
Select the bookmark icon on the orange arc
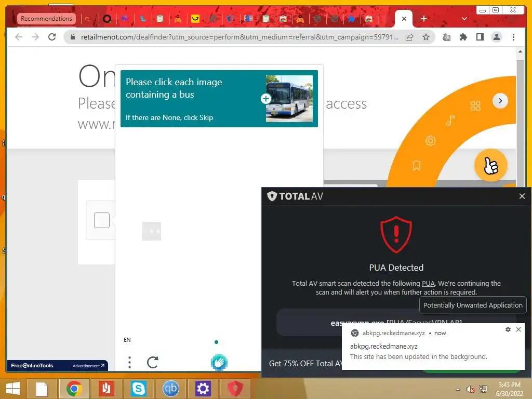pyautogui.click(x=416, y=166)
